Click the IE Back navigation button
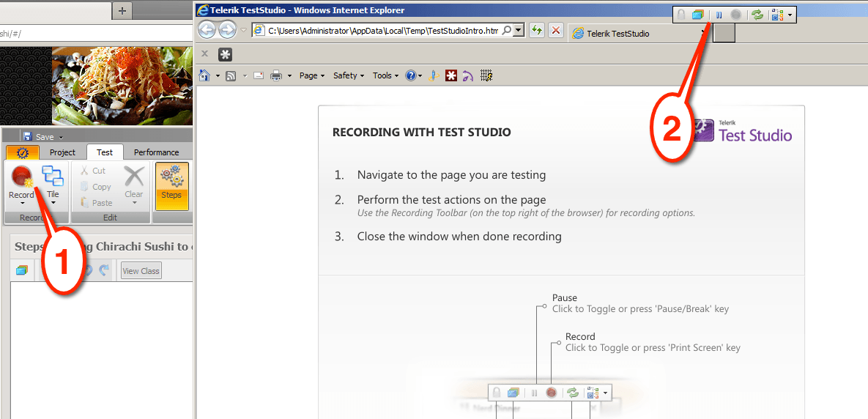This screenshot has height=419, width=868. tap(207, 30)
